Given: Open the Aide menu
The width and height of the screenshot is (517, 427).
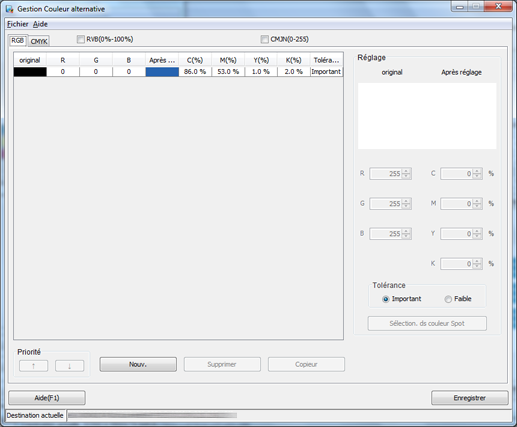Looking at the screenshot, I should pyautogui.click(x=40, y=24).
